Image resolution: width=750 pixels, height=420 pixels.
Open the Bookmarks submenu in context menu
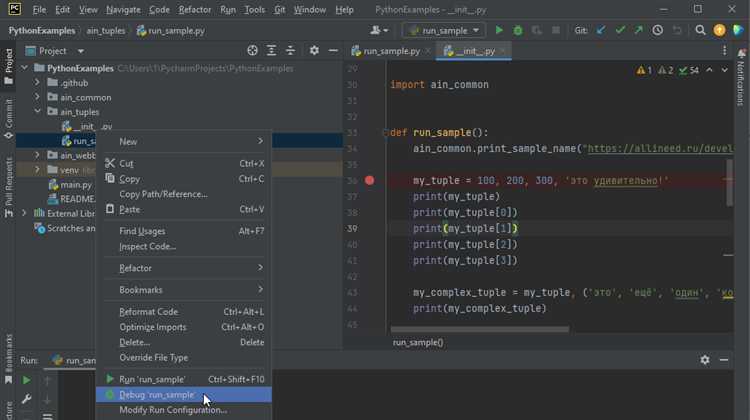pyautogui.click(x=184, y=290)
